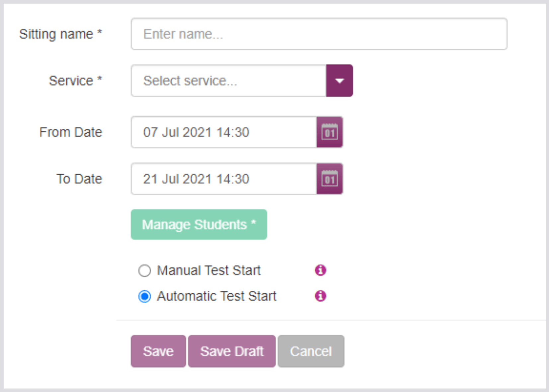Click the To Date text field
This screenshot has width=549, height=392.
coord(224,179)
